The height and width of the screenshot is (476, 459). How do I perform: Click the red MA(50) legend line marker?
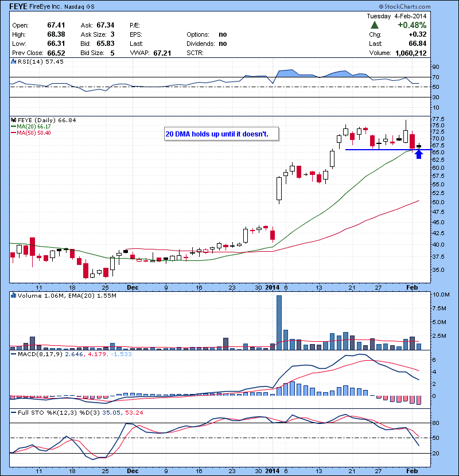[x=13, y=133]
